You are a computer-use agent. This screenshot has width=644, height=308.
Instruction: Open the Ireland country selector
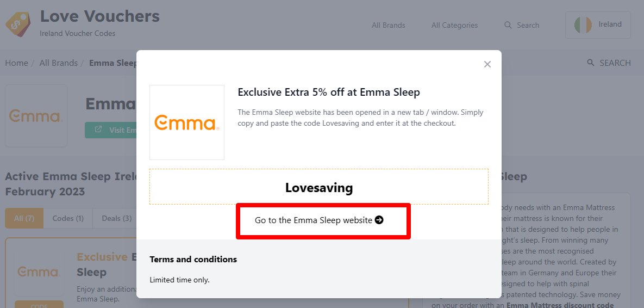click(598, 24)
